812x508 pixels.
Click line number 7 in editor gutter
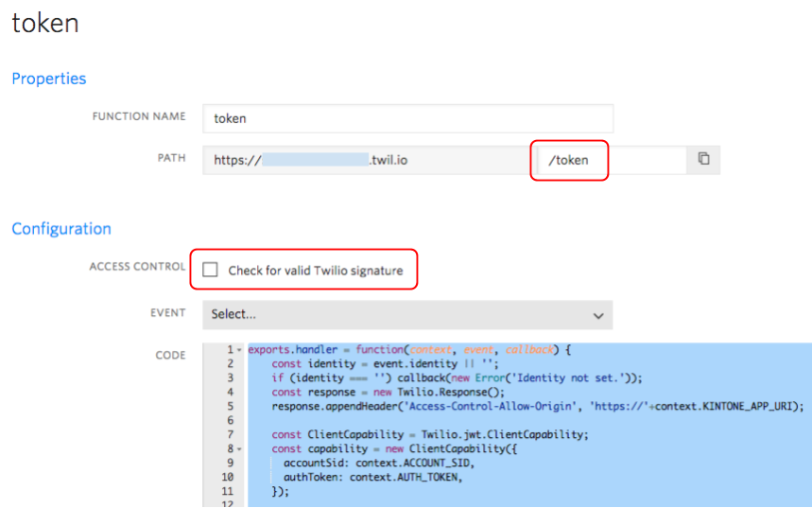(x=230, y=435)
